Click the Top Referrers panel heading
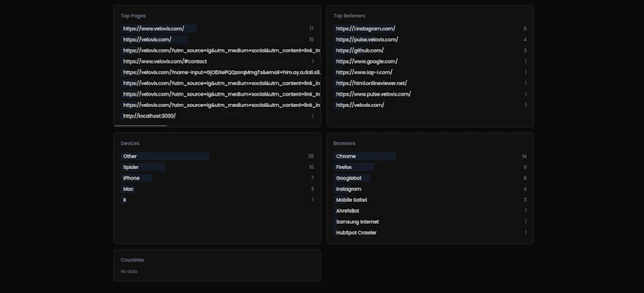Screen dimensions: 644x293 point(349,16)
